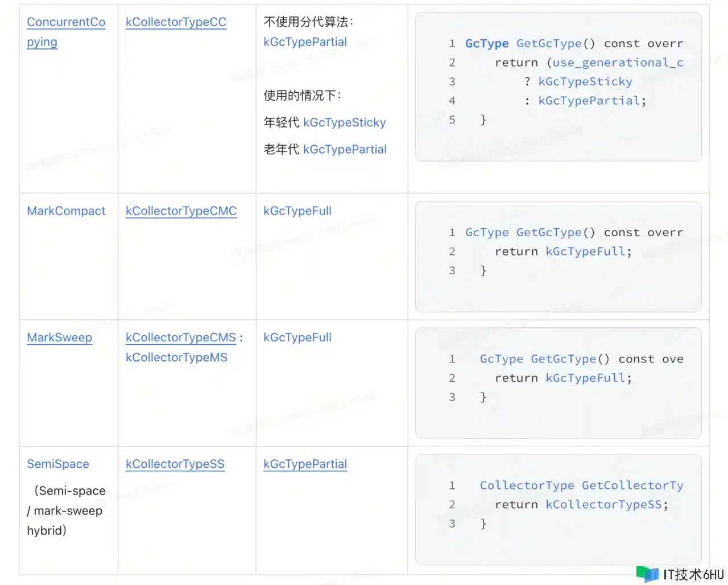Open the MarkCompact link
The height and width of the screenshot is (585, 728).
click(x=66, y=211)
